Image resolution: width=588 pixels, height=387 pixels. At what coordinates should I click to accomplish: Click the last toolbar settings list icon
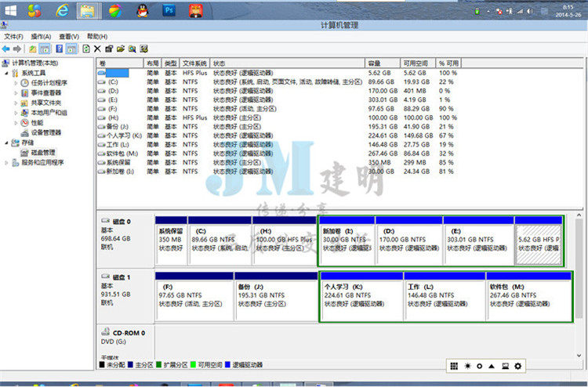143,49
